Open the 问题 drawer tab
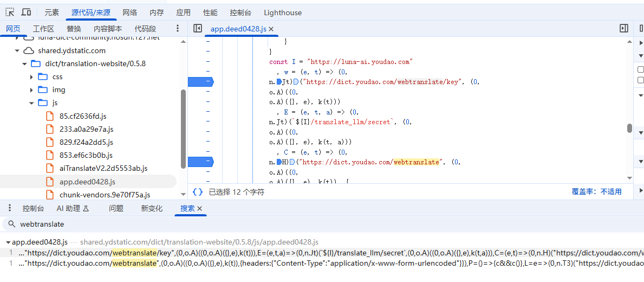This screenshot has height=282, width=644. pyautogui.click(x=116, y=208)
